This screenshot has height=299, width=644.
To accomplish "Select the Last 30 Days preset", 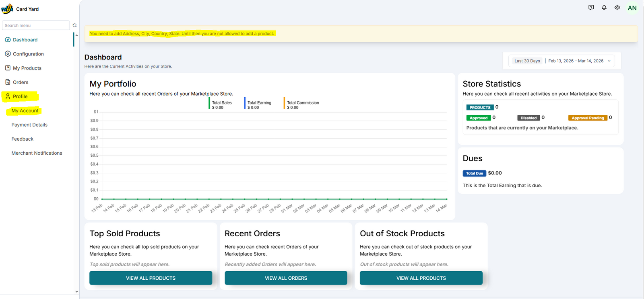I will click(x=527, y=61).
